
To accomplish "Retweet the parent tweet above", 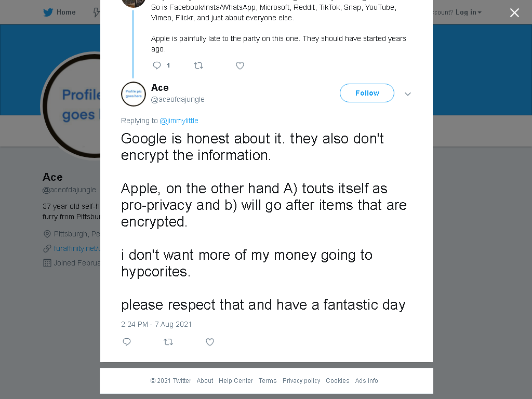I will pyautogui.click(x=198, y=65).
